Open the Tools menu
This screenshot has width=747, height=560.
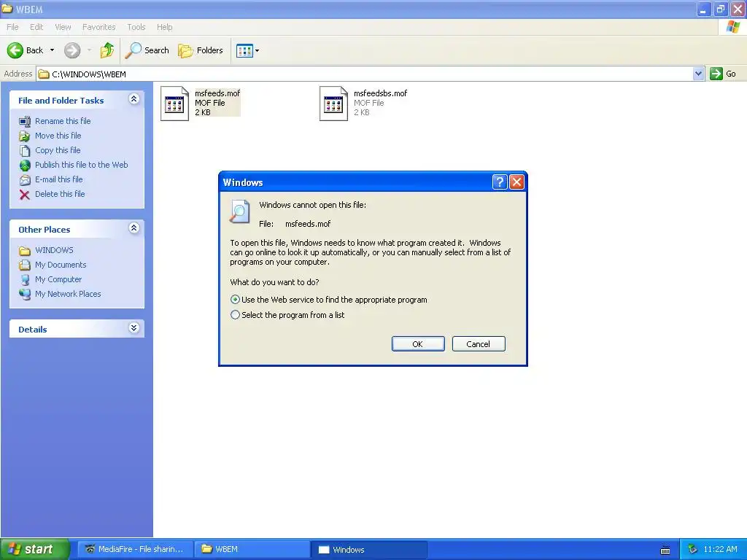[x=136, y=27]
